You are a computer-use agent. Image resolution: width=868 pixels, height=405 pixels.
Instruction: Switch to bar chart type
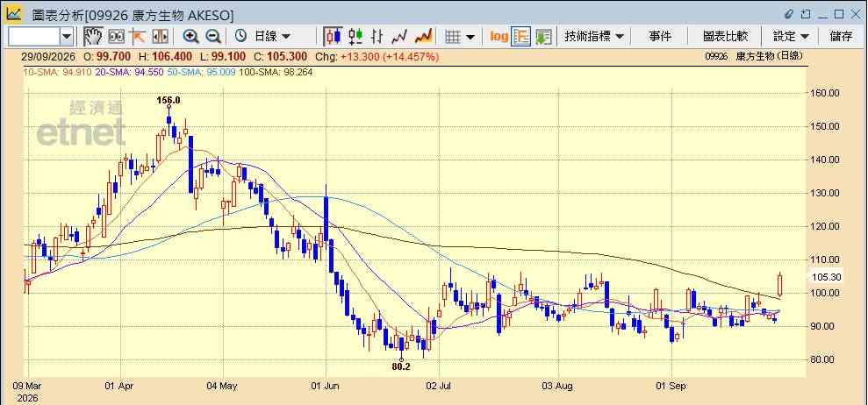[x=377, y=37]
